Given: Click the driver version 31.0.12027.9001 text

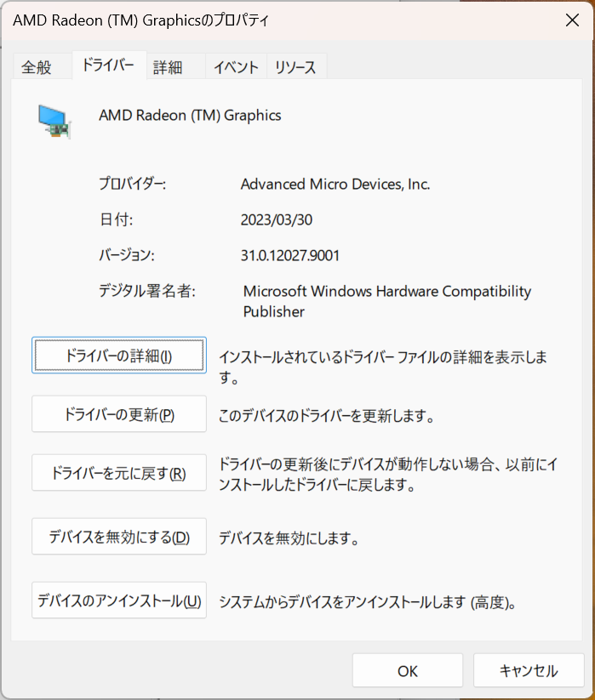Looking at the screenshot, I should 290,255.
